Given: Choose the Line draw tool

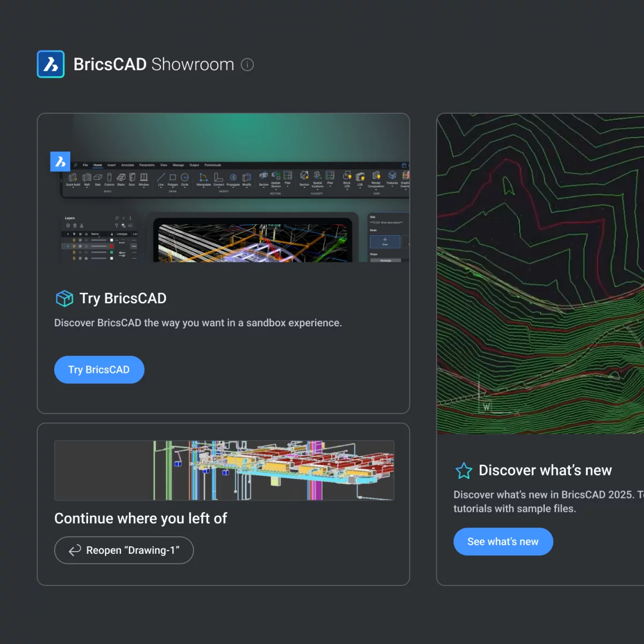Looking at the screenshot, I should [160, 178].
